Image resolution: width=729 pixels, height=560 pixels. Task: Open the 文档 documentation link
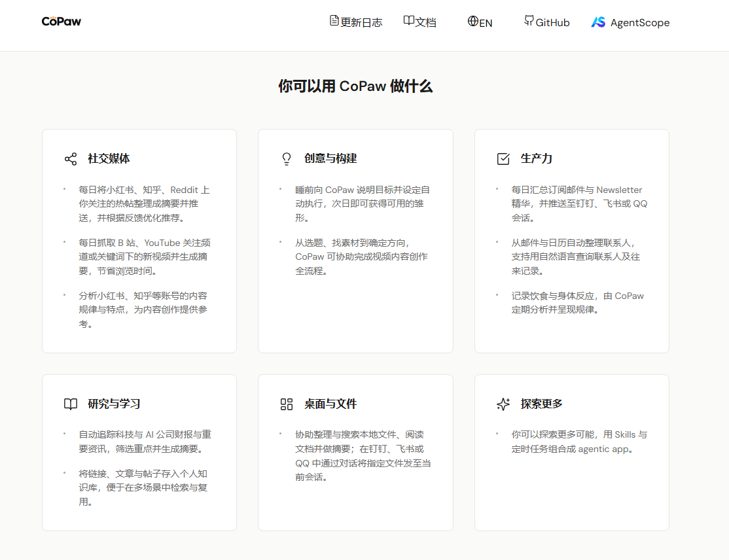(x=426, y=23)
